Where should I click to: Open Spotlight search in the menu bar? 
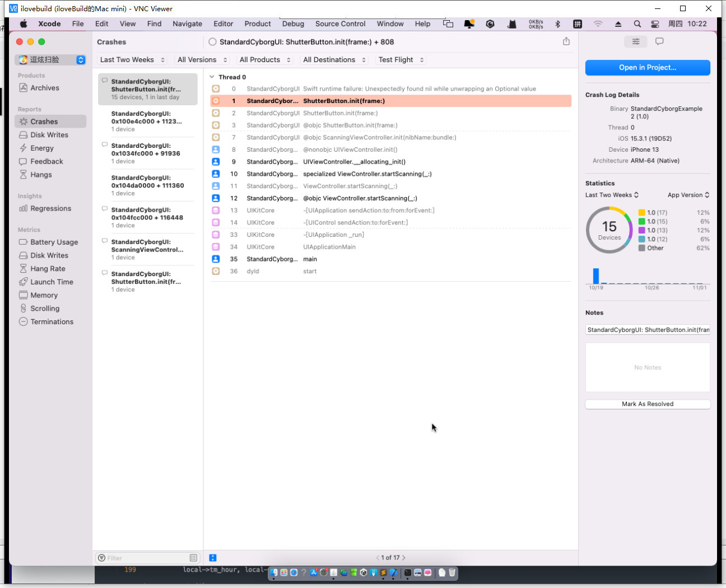click(x=637, y=24)
